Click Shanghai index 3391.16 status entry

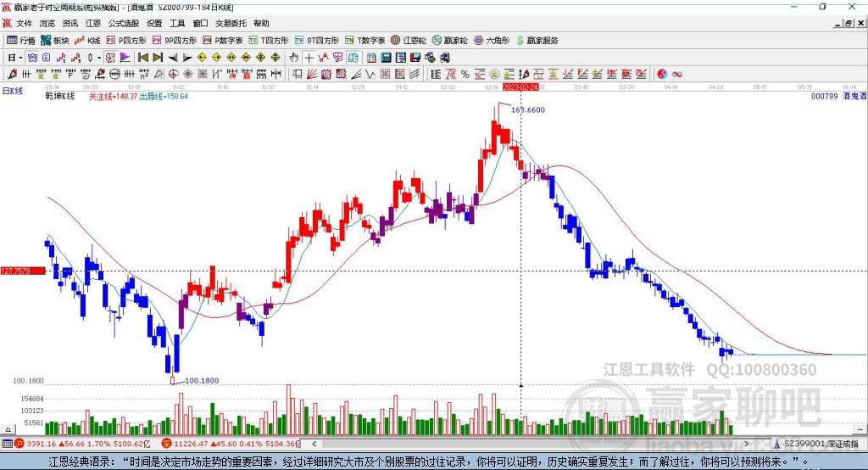[x=82, y=444]
